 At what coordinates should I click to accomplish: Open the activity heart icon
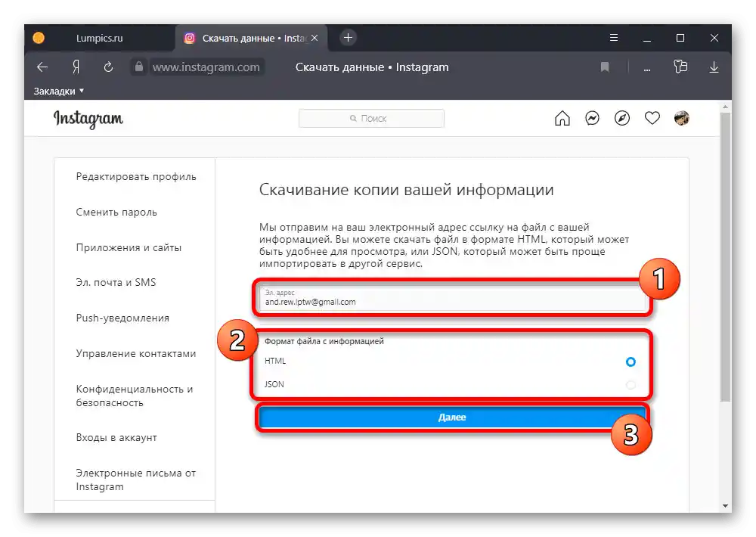[x=652, y=118]
